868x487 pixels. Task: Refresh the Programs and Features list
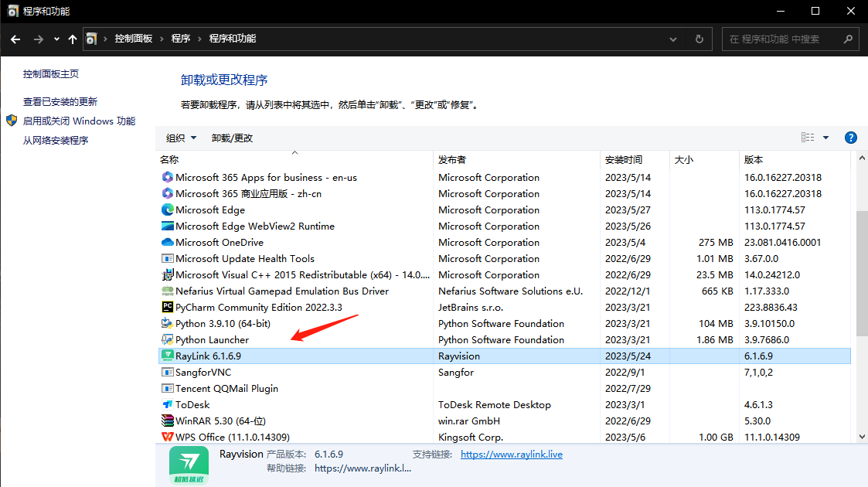(700, 39)
